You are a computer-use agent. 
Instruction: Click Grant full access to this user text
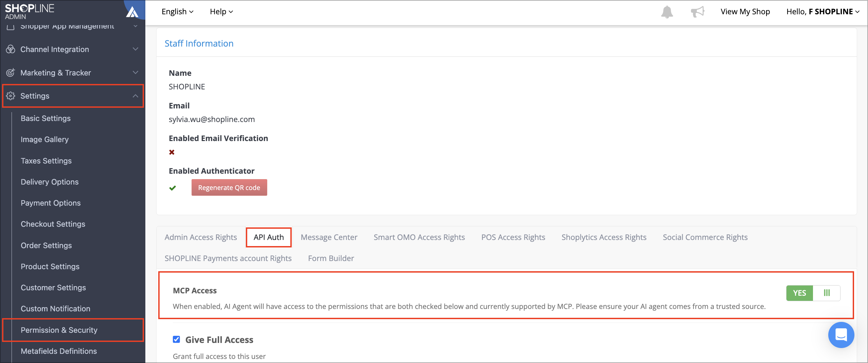pyautogui.click(x=219, y=356)
